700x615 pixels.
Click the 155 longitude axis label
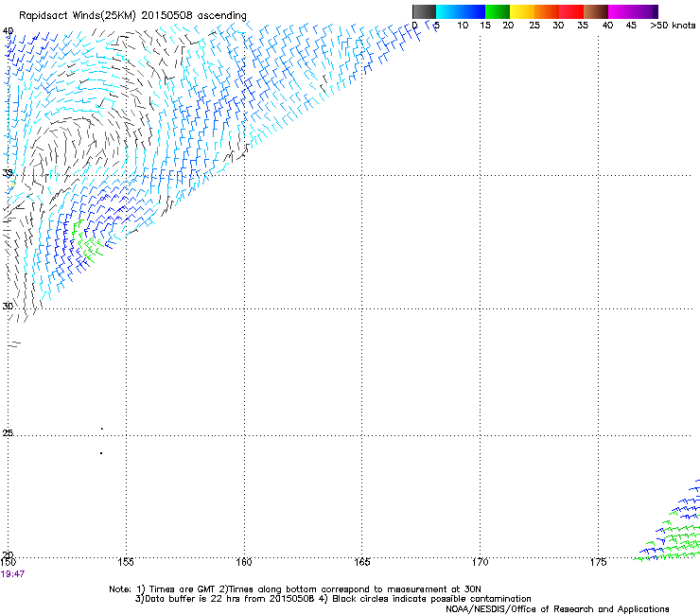(x=126, y=562)
